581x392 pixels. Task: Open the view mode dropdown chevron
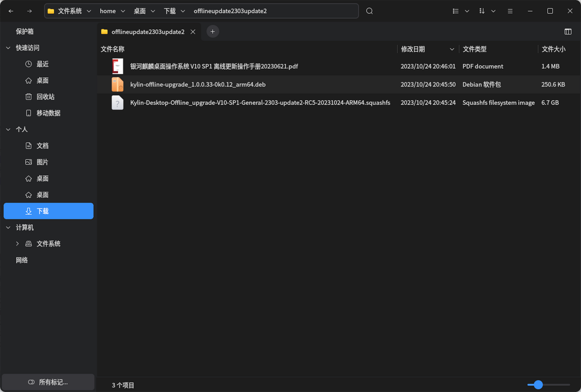[467, 11]
